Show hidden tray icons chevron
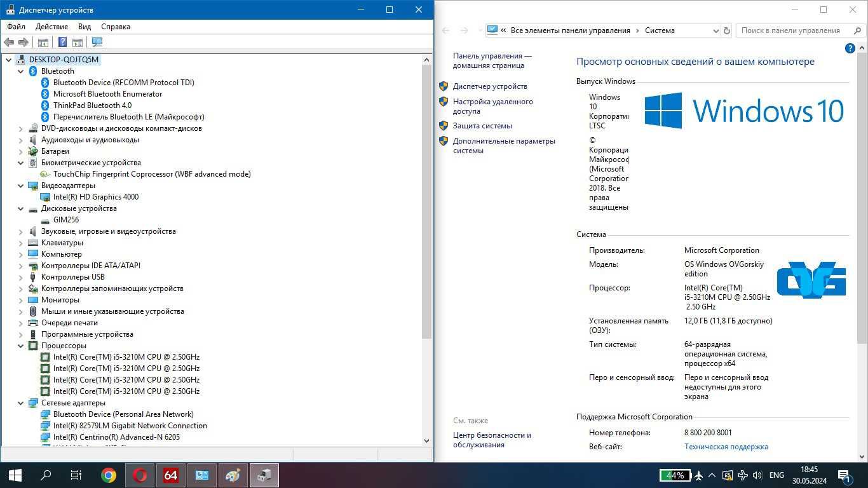 (713, 475)
